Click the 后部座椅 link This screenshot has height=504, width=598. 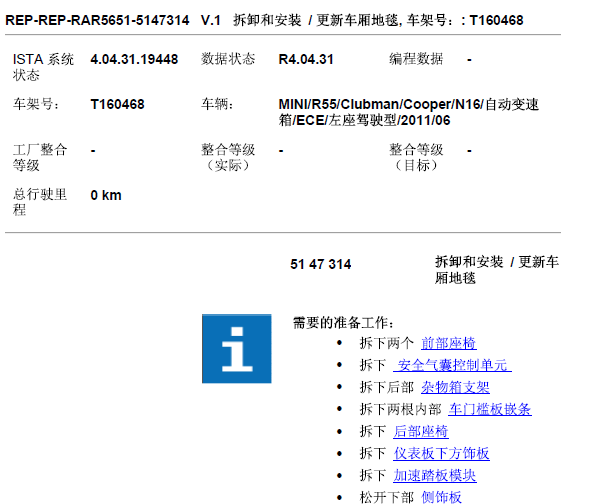(421, 432)
